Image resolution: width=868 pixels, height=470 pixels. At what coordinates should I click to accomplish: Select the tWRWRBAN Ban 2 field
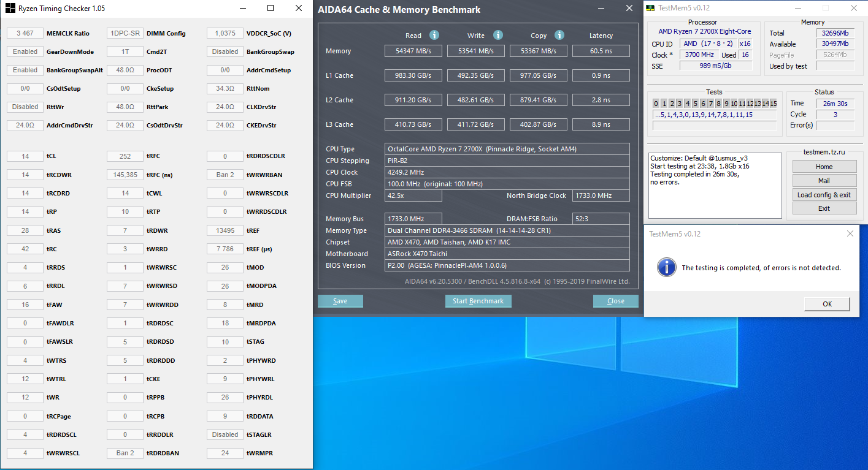click(225, 175)
